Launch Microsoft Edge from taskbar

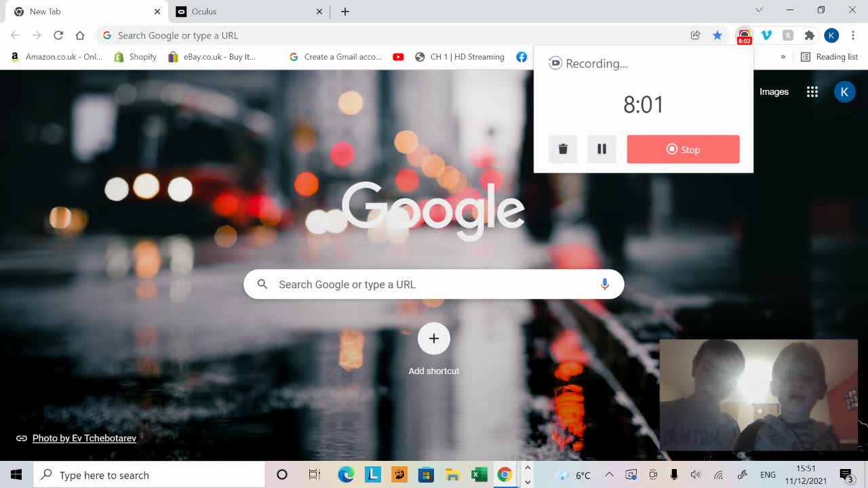click(x=346, y=475)
